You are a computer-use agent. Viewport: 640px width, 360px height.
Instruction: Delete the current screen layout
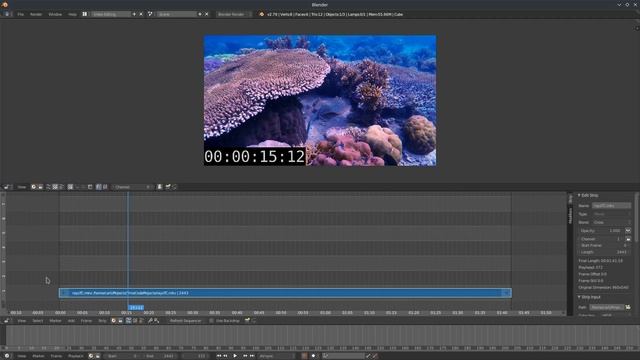pyautogui.click(x=141, y=14)
